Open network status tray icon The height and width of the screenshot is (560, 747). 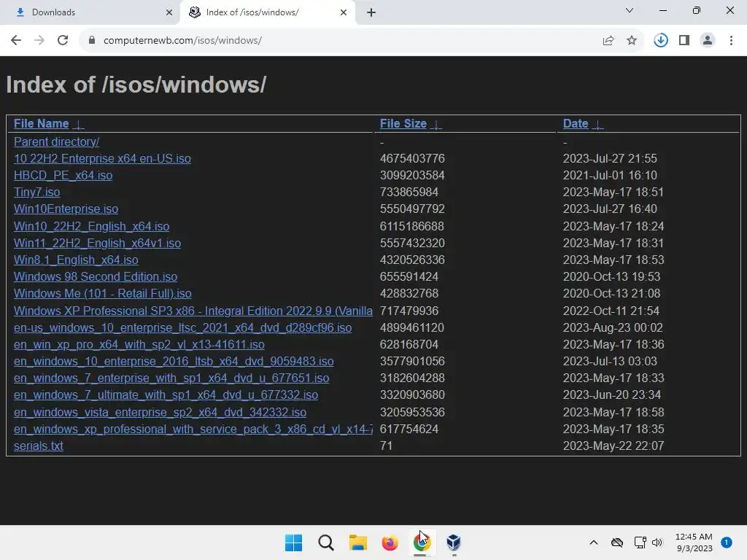[640, 542]
